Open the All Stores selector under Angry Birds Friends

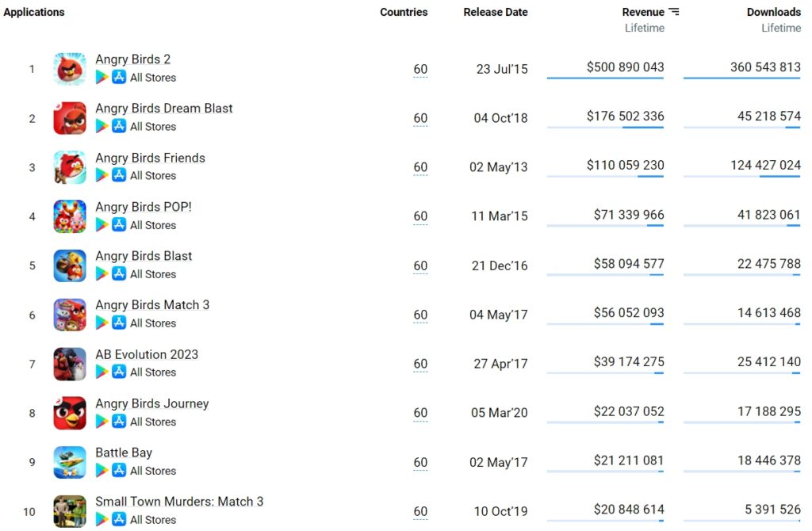pyautogui.click(x=153, y=175)
